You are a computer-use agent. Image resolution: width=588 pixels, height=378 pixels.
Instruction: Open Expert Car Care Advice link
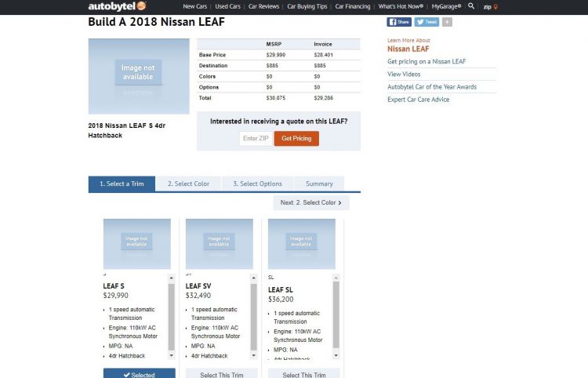(x=418, y=100)
